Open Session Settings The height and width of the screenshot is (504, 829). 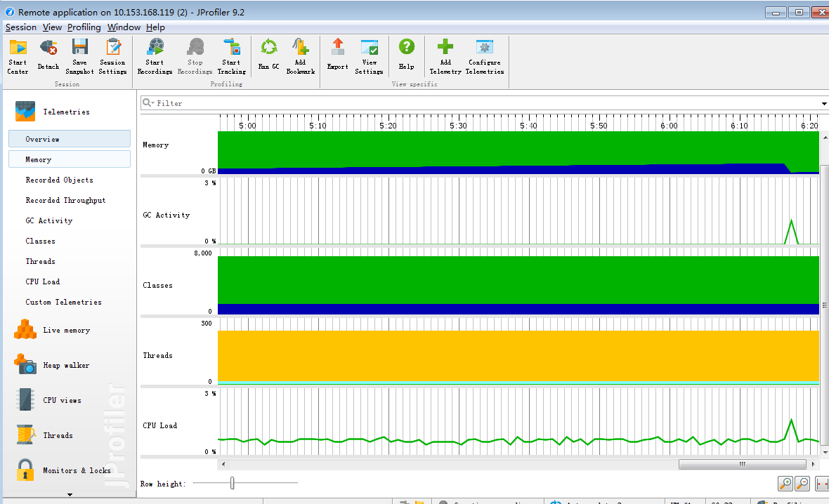coord(112,57)
